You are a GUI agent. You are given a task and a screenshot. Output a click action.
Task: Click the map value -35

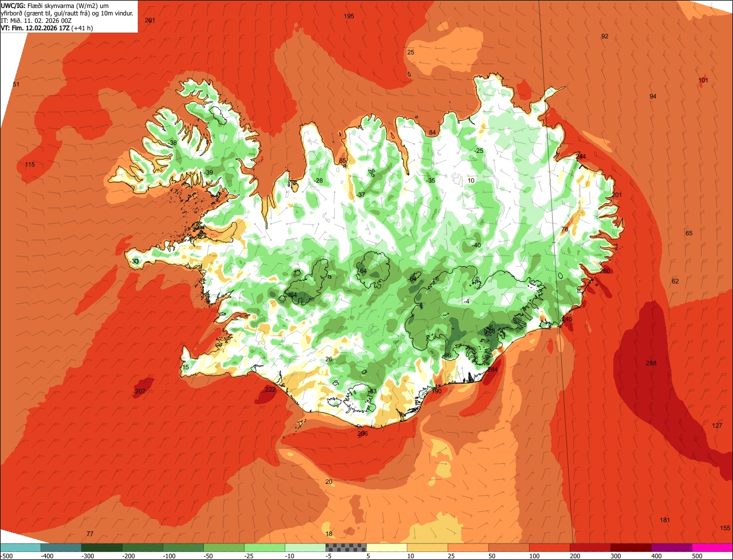click(x=431, y=180)
